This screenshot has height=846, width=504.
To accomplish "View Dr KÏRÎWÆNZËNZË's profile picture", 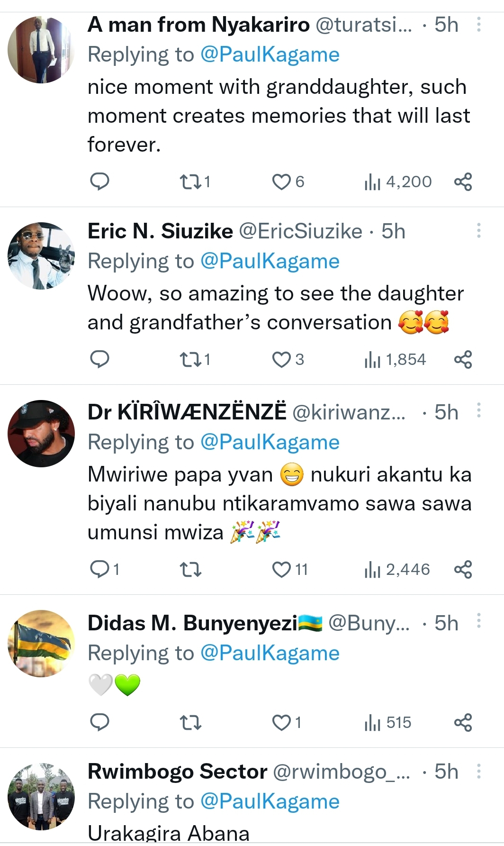I will coord(41,433).
